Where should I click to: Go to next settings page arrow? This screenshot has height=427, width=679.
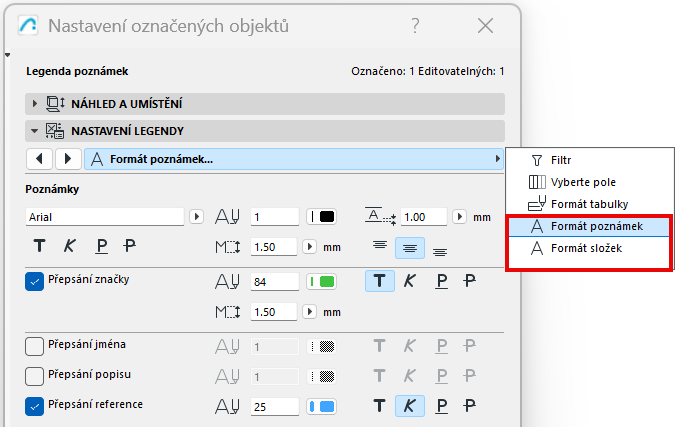[x=68, y=159]
